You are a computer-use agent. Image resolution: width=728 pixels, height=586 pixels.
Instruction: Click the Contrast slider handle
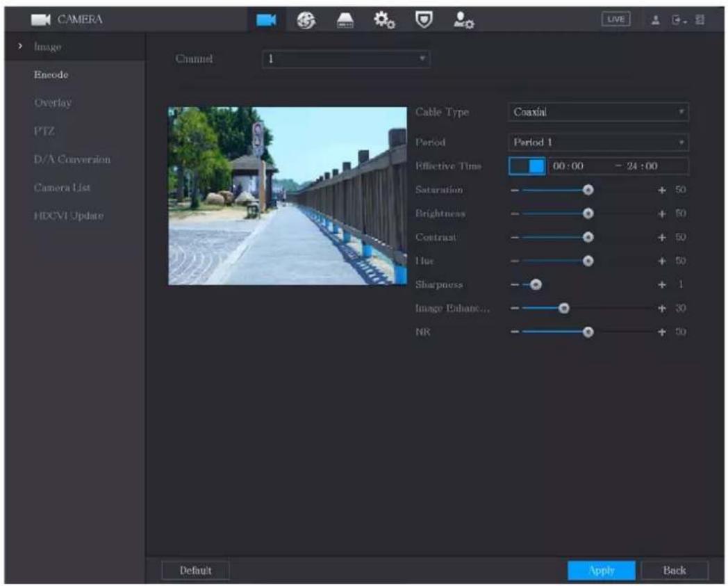tap(588, 238)
